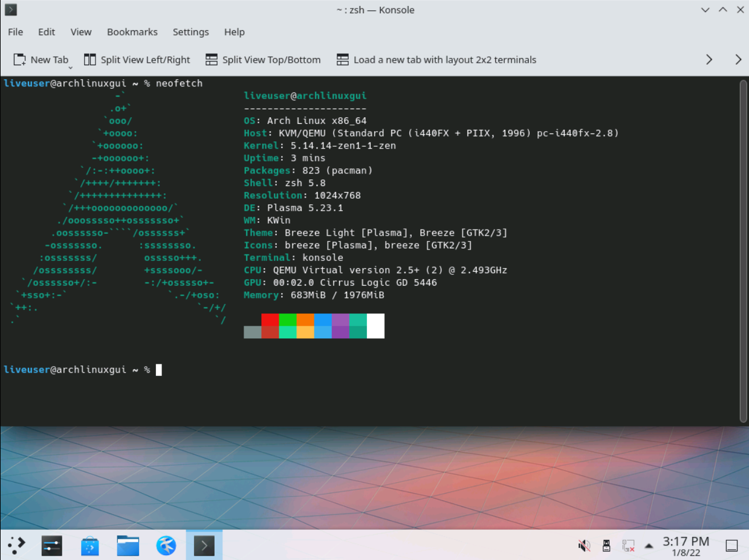Click 'Packages: 823 (pacman)' line
The width and height of the screenshot is (749, 560).
pos(308,170)
